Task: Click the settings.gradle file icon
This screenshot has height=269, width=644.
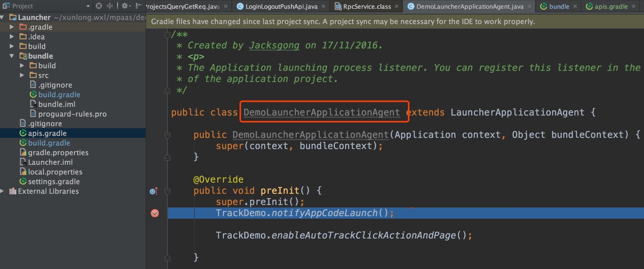Action: coord(23,182)
